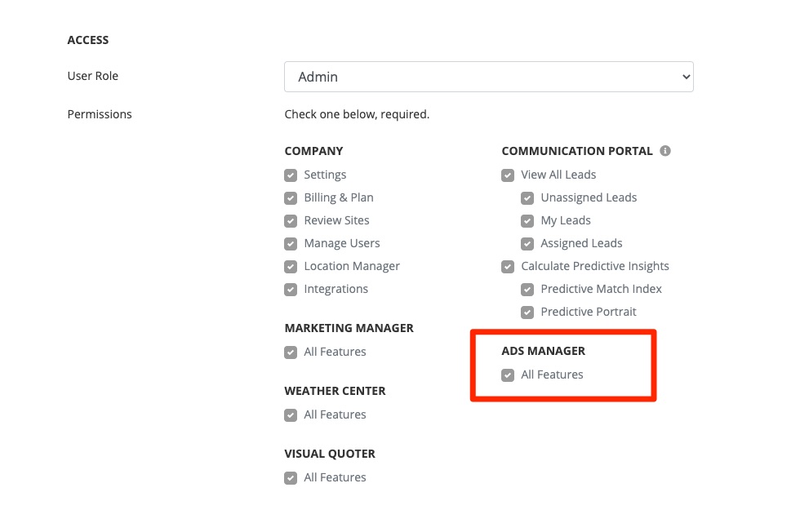Toggle Weather Center All Features checkbox
The width and height of the screenshot is (800, 532).
(x=291, y=415)
